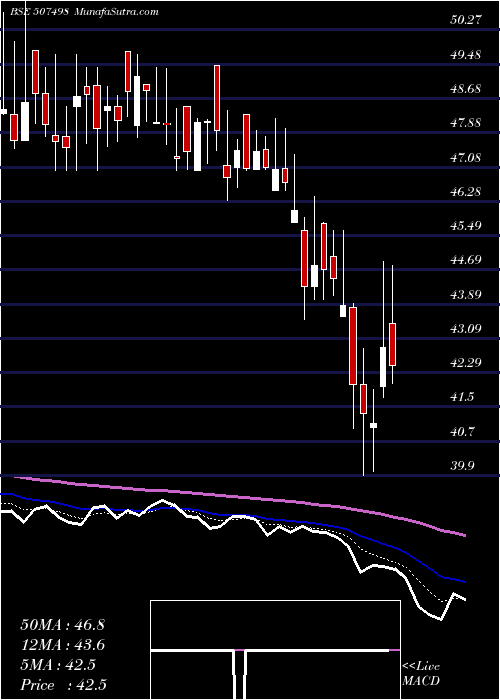Click the 39.9 price axis label
The height and width of the screenshot is (700, 500).
click(x=462, y=466)
